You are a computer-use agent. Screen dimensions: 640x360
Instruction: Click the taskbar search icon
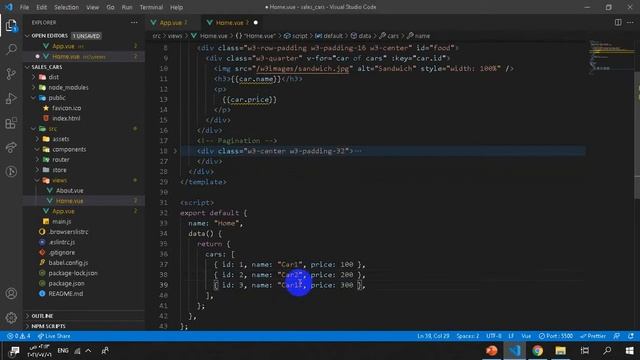[x=607, y=351]
